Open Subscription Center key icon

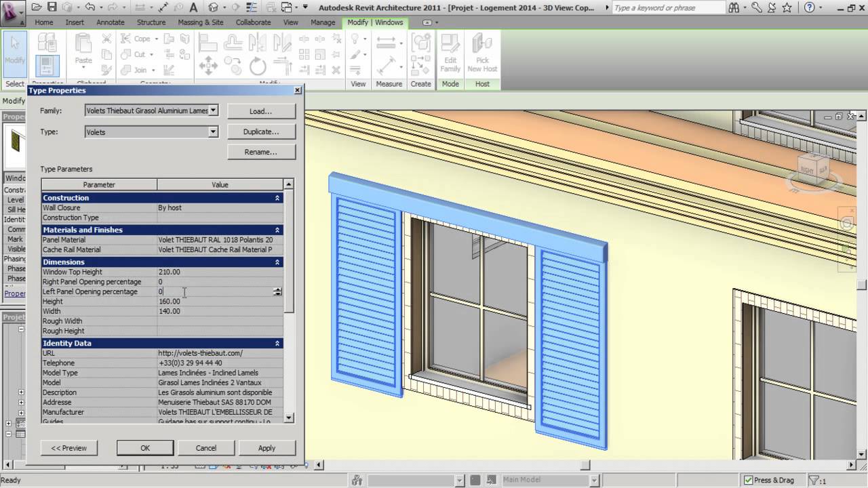(757, 7)
